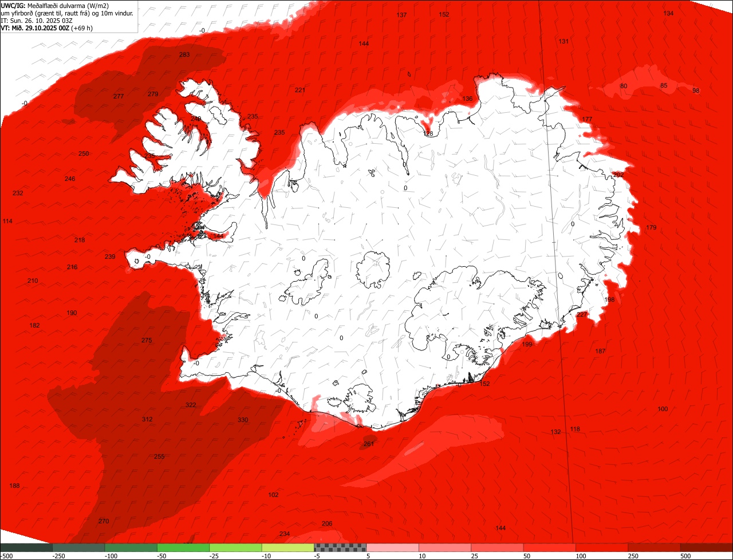Click the flux value 199 on the southeast coast
The height and width of the screenshot is (560, 733).
[x=527, y=344]
